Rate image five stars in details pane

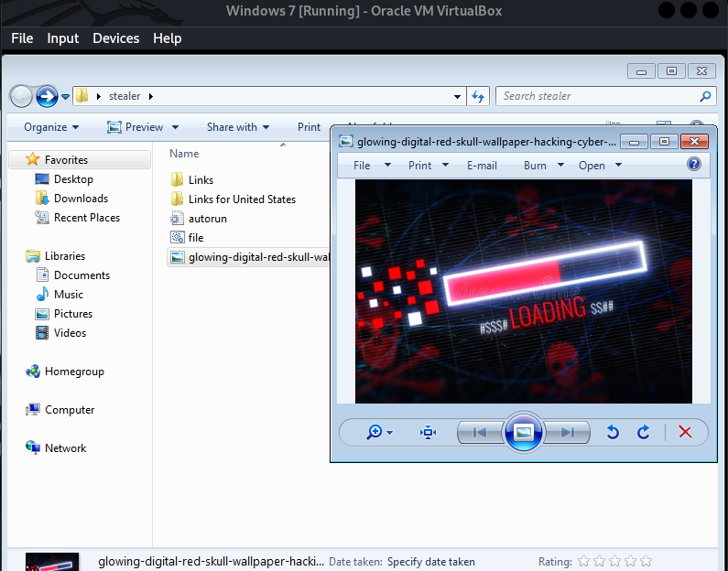pos(646,561)
